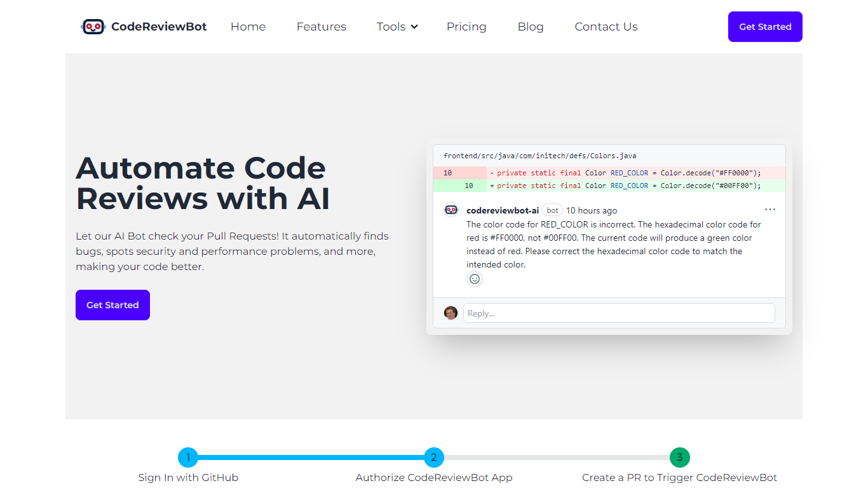
Task: Select Contact Us in navigation
Action: coord(606,27)
